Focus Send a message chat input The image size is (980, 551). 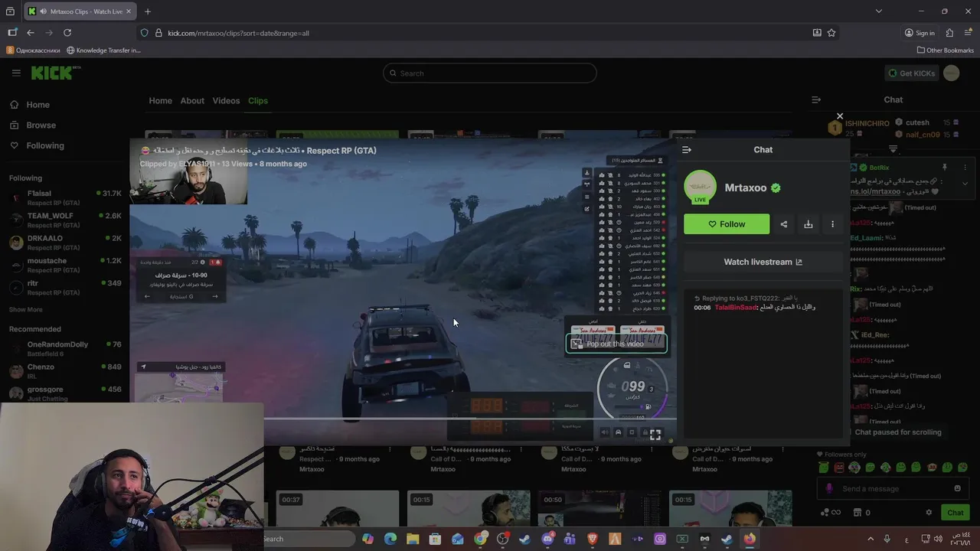click(x=892, y=488)
